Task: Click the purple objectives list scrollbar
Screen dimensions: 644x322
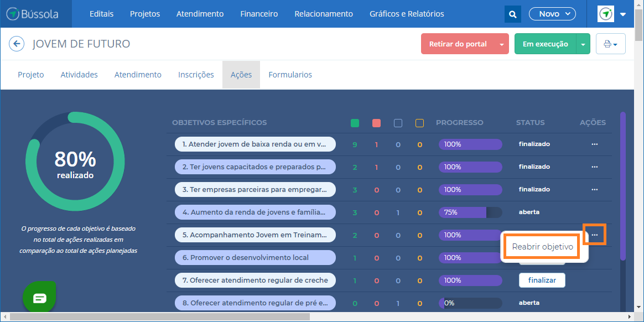Action: [x=623, y=186]
